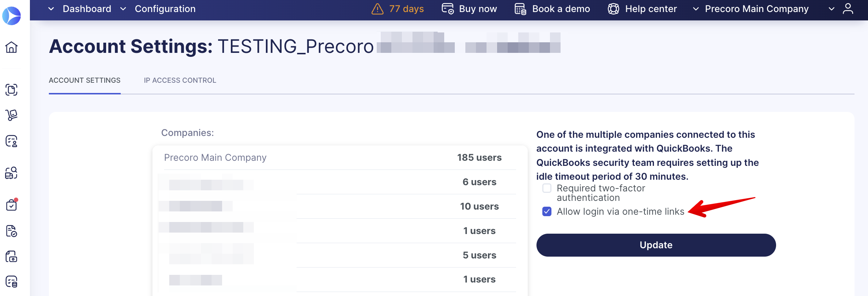
Task: Click the user profile icon
Action: point(848,9)
